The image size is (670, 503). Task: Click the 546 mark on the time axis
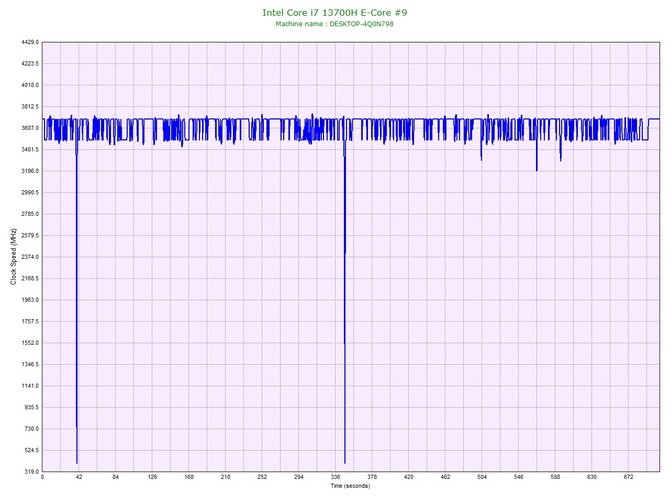coord(519,477)
